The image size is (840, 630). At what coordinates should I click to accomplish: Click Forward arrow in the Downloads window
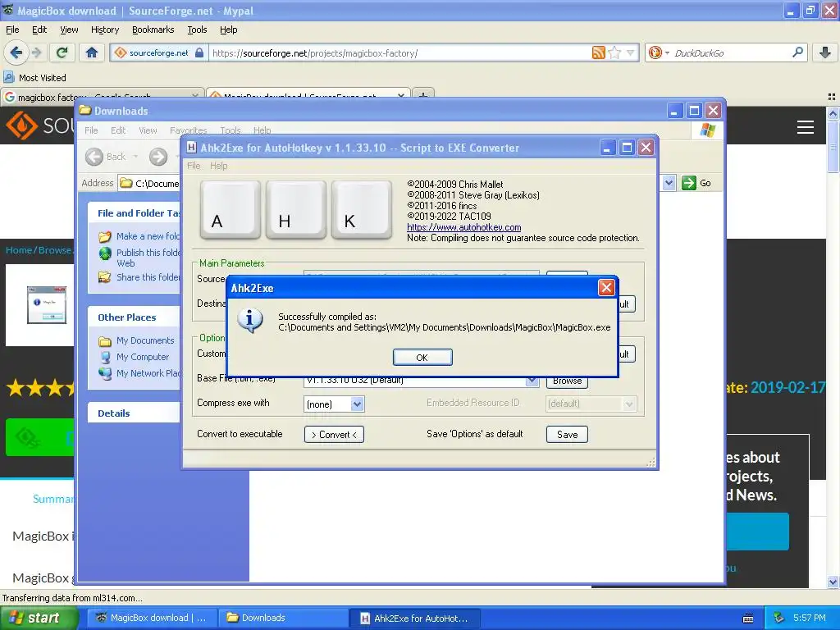point(158,157)
